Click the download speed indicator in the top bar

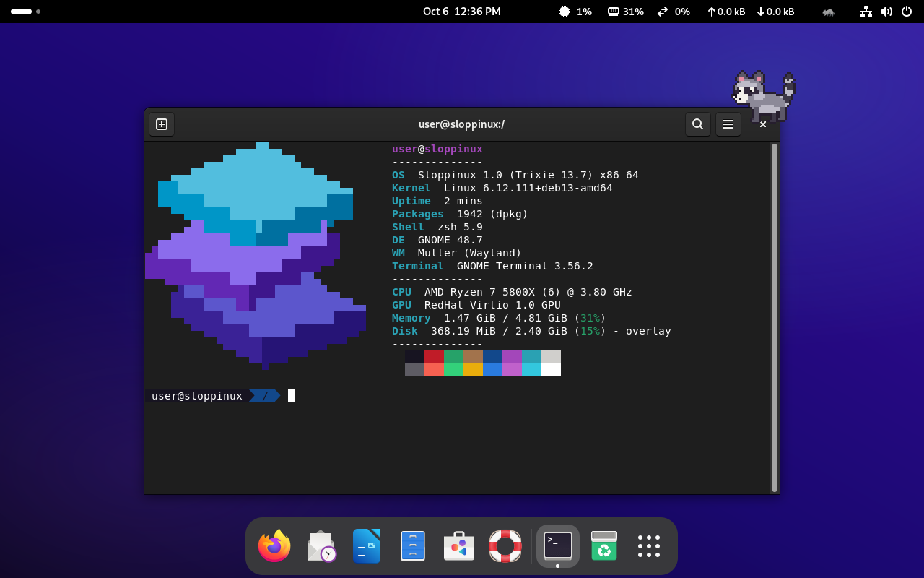[x=775, y=12]
